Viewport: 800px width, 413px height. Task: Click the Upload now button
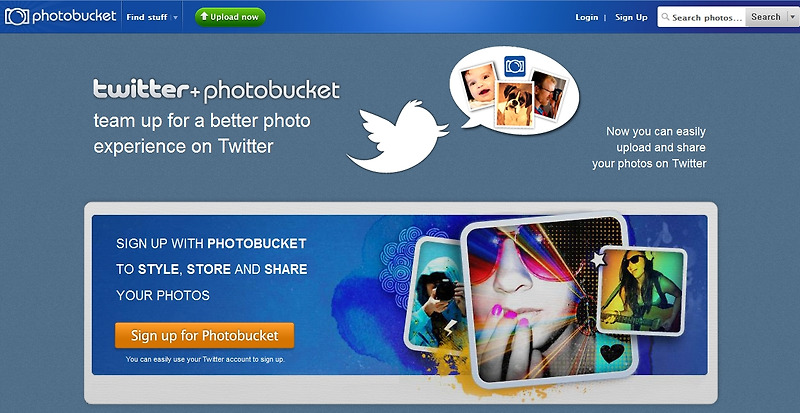(x=230, y=17)
